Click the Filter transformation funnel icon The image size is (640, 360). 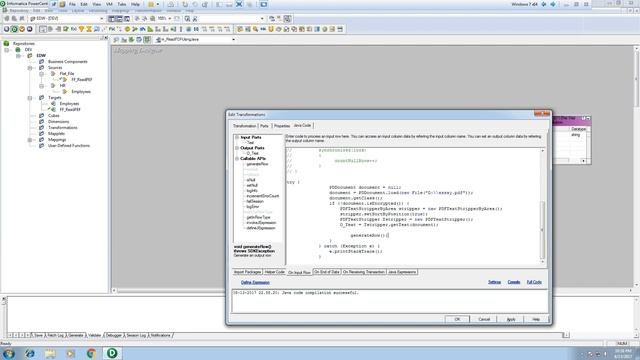coord(81,29)
